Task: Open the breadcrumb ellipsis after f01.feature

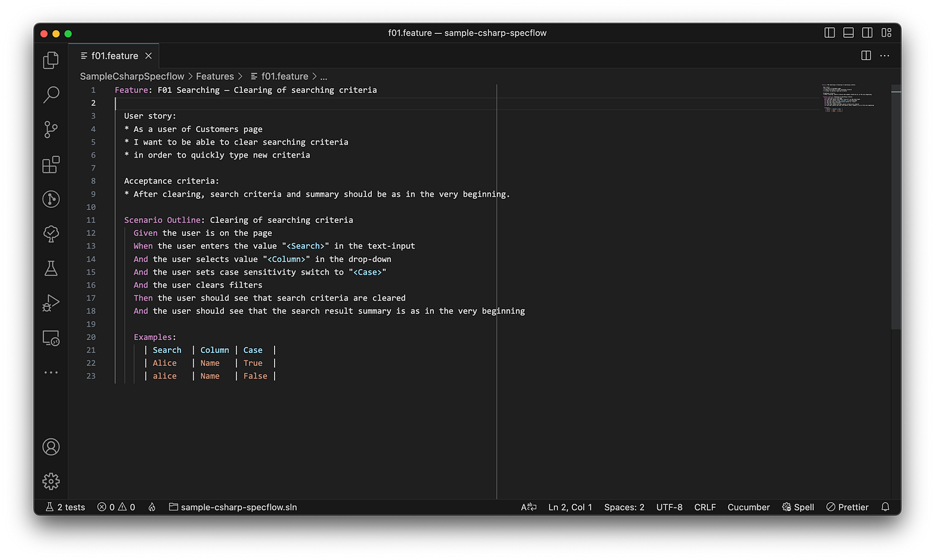Action: pos(324,76)
